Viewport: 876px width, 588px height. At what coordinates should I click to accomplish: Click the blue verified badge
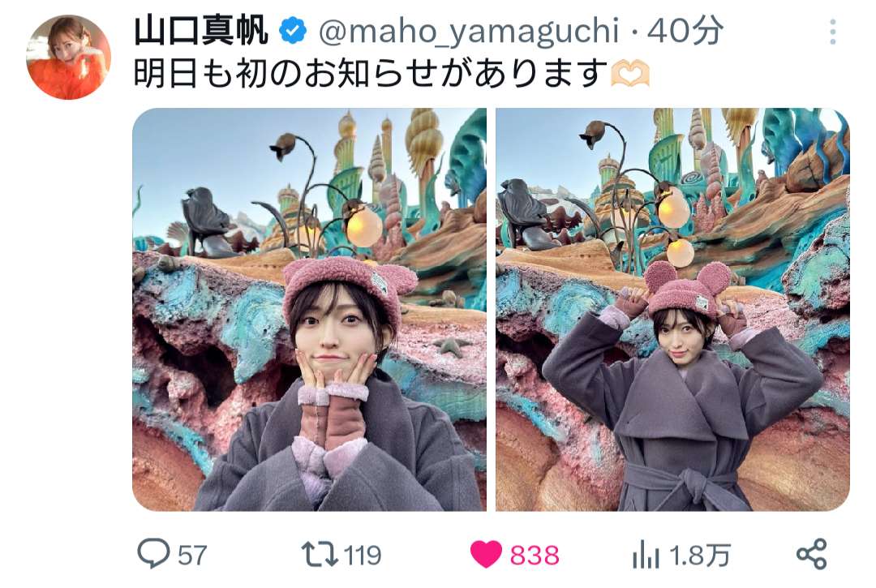(293, 30)
